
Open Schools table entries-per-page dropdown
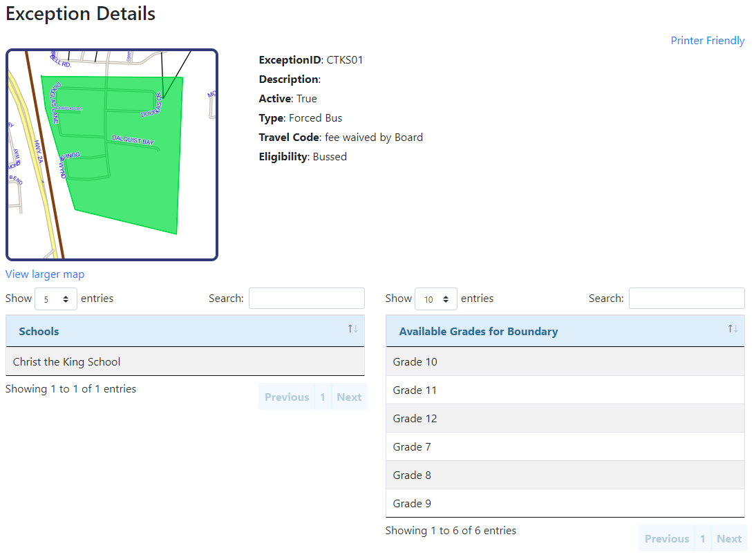[56, 299]
